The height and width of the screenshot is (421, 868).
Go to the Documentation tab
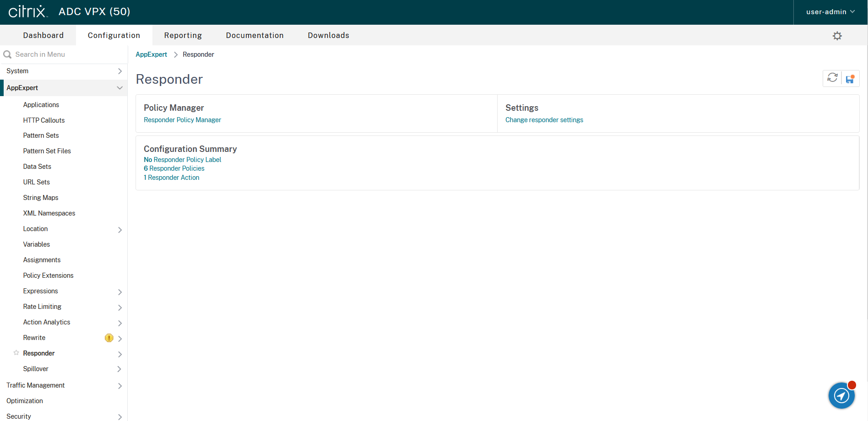coord(255,35)
